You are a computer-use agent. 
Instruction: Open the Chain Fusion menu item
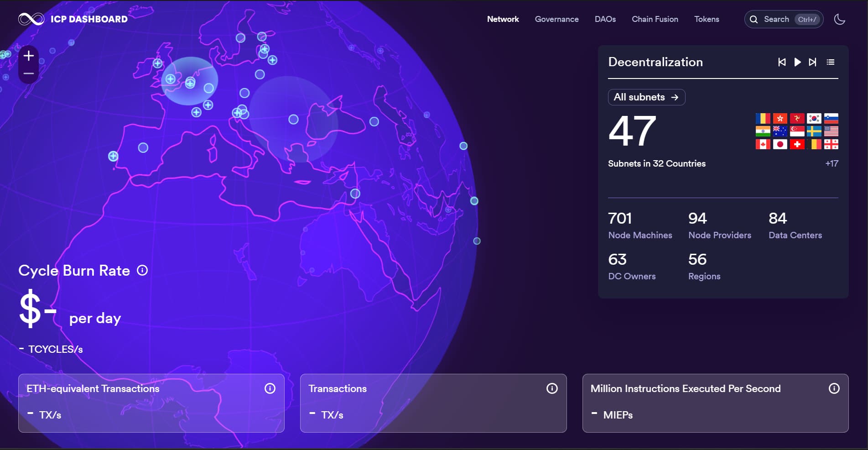[x=655, y=19]
